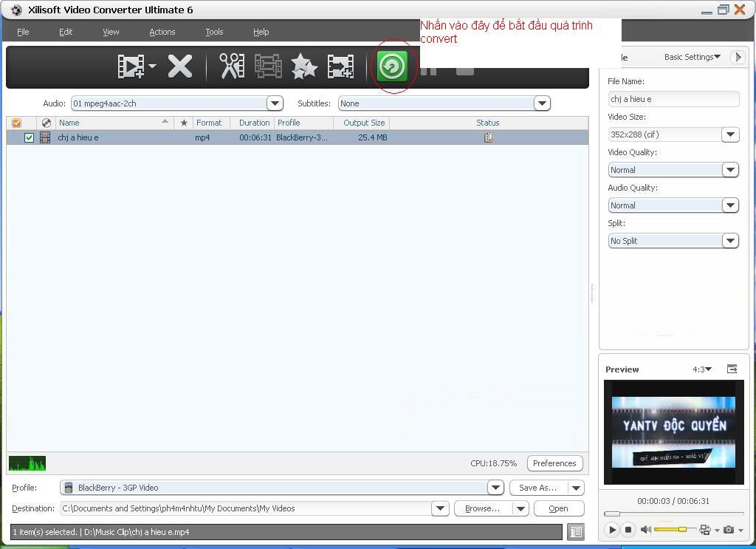This screenshot has width=756, height=549.
Task: Open the Save As dropdown arrow
Action: pos(576,488)
